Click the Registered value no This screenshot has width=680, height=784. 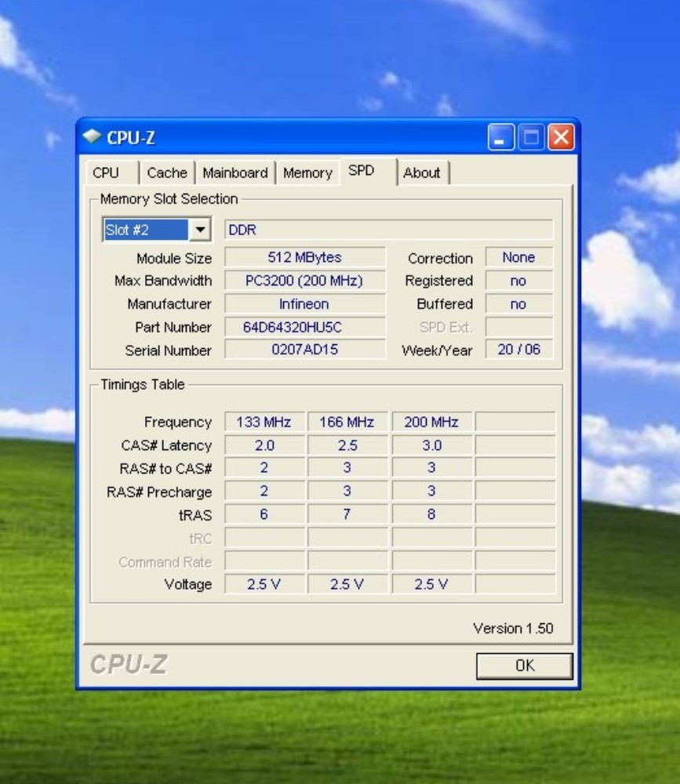click(x=519, y=281)
